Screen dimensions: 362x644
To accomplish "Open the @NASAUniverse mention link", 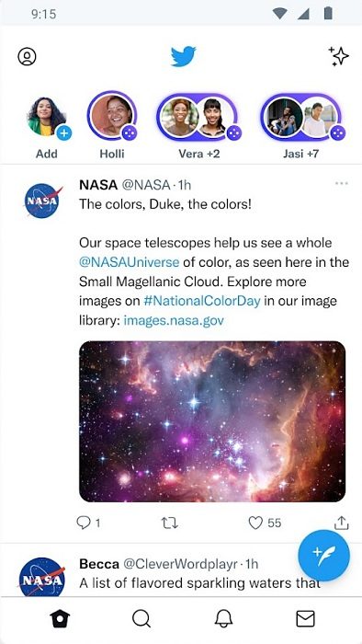I will [130, 262].
